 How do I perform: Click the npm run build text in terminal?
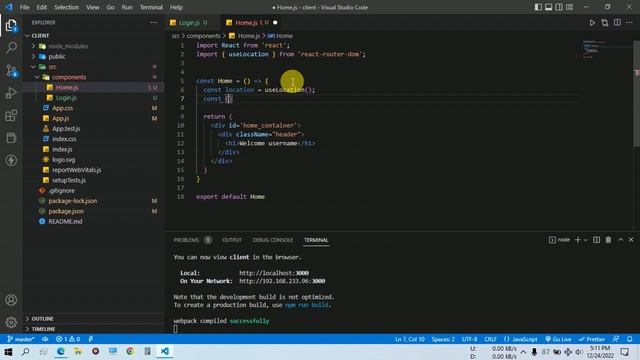[x=308, y=305]
